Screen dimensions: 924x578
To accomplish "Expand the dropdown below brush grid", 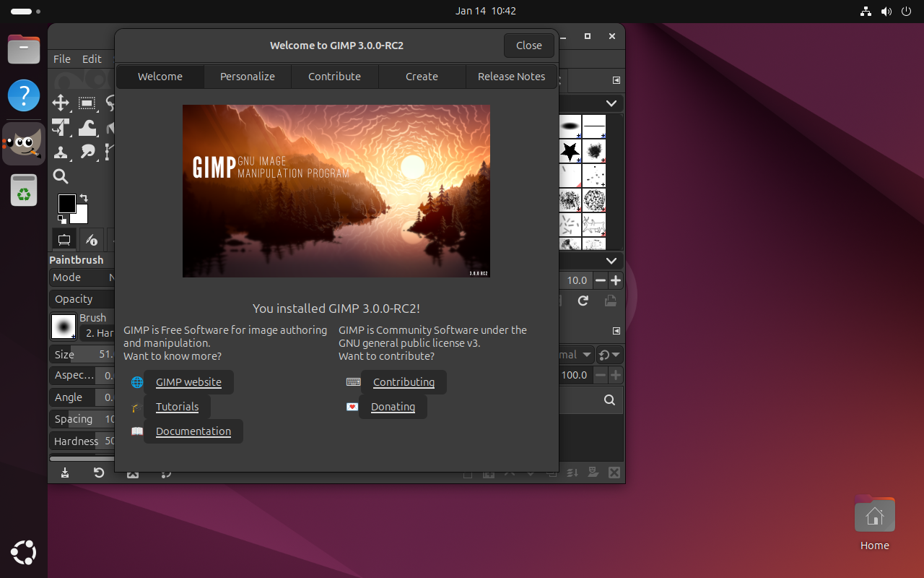I will (x=611, y=260).
